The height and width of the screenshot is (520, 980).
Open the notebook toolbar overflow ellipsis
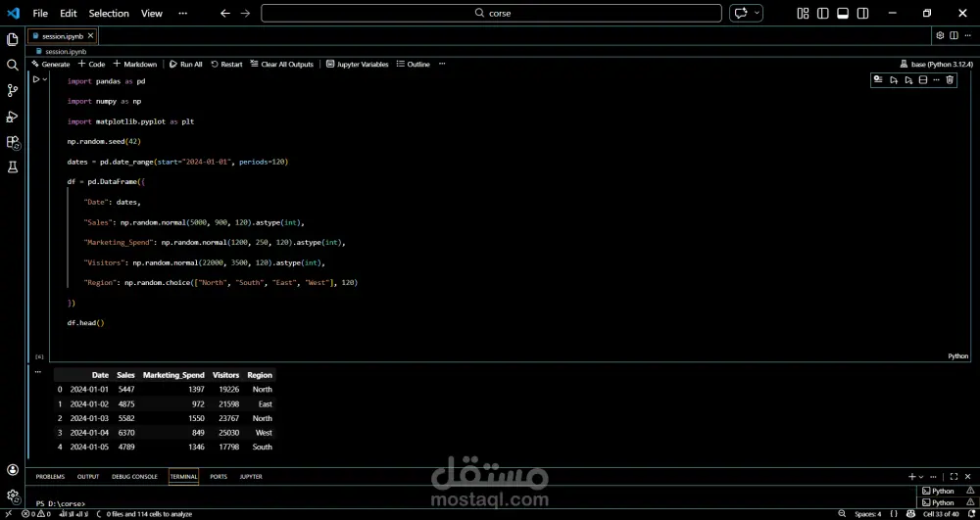point(442,64)
